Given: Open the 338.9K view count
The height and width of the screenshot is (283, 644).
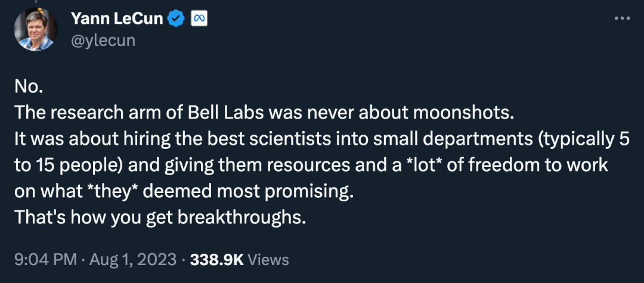Looking at the screenshot, I should point(217,260).
